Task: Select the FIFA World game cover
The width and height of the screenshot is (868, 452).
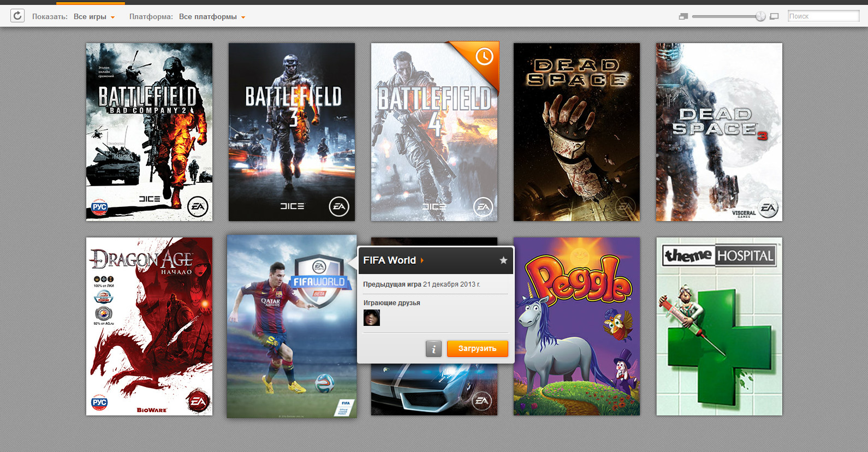Action: tap(292, 326)
